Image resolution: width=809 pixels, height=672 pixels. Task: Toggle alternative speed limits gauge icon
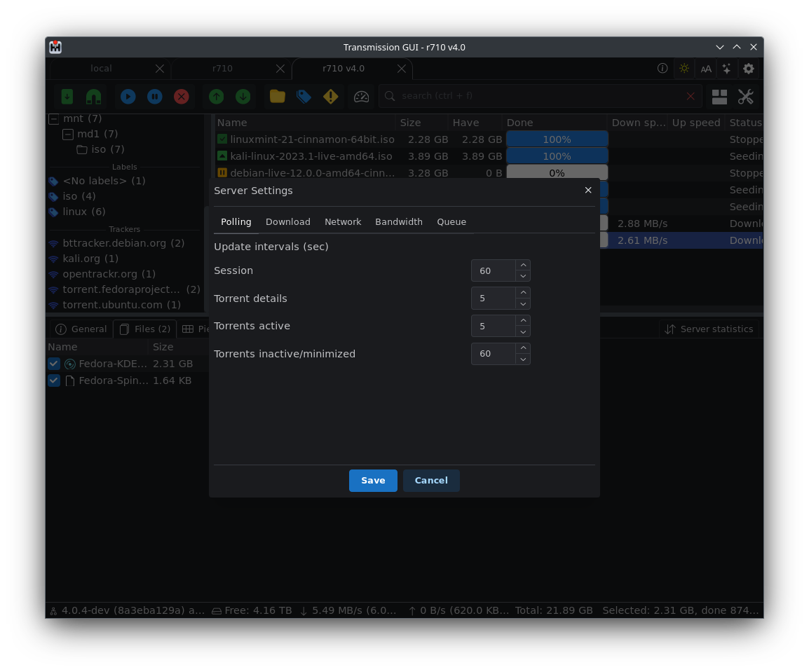coord(361,97)
